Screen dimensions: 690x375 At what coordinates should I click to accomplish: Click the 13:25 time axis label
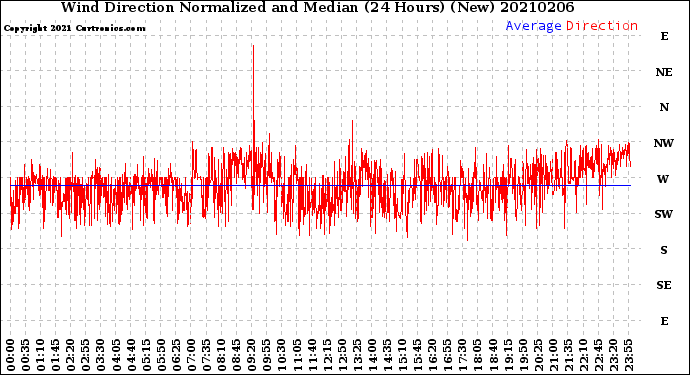coord(357,355)
